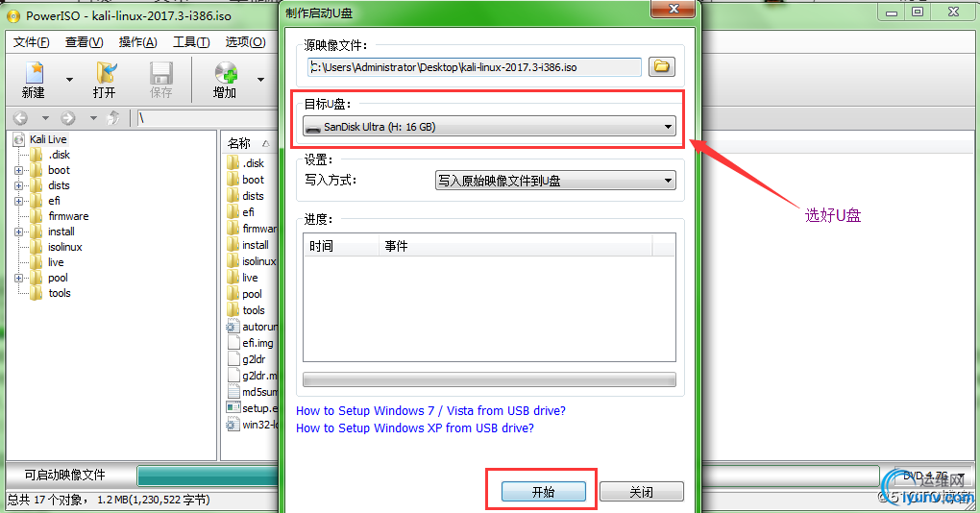Open the 选项(O) menu
Image resolution: width=980 pixels, height=513 pixels.
[245, 42]
